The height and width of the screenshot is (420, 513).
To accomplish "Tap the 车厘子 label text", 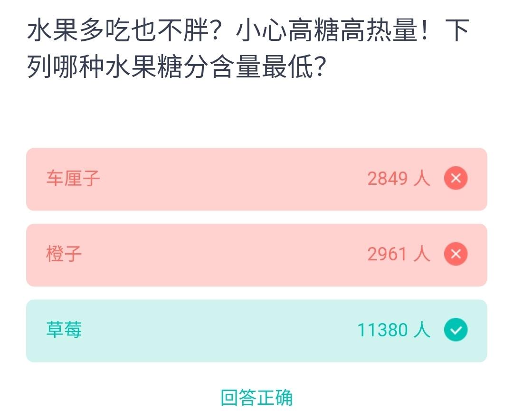I will 73,179.
